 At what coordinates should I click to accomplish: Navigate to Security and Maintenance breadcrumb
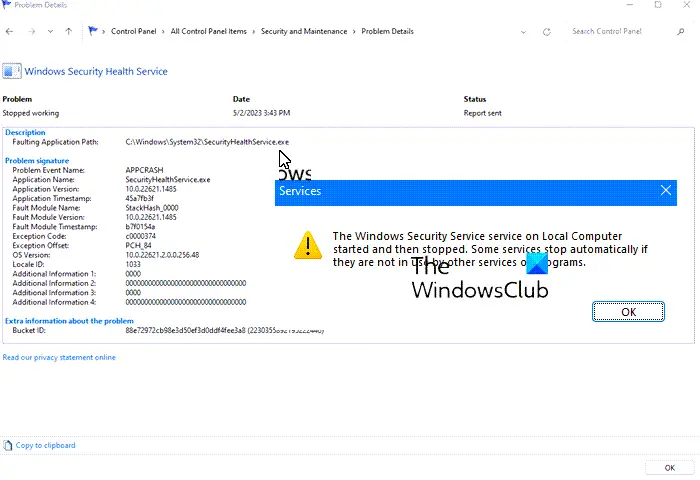click(304, 31)
